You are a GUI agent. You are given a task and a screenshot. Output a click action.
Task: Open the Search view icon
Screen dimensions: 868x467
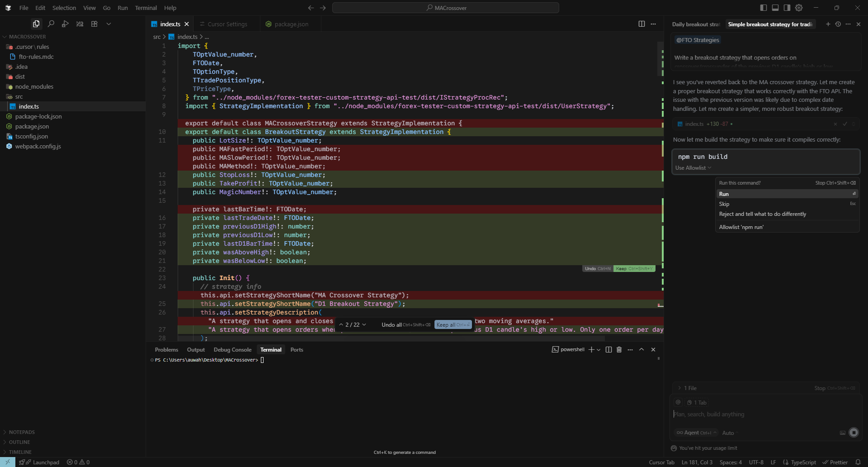51,24
